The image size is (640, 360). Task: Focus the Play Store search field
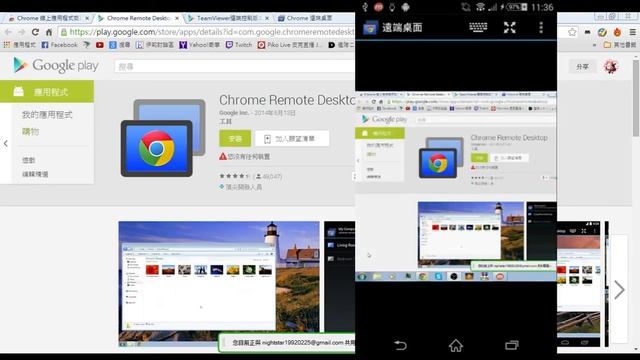(x=234, y=66)
